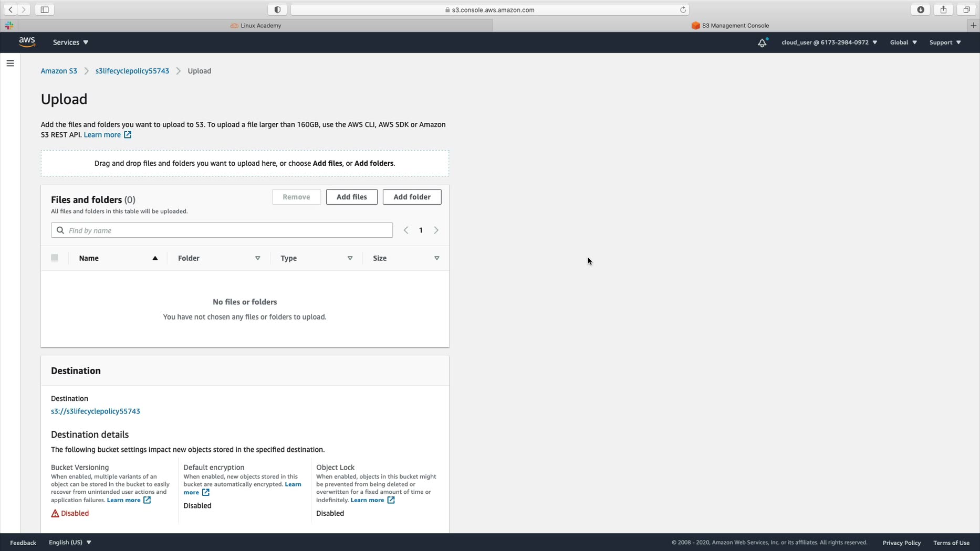Click Object Lock external link icon

point(391,500)
